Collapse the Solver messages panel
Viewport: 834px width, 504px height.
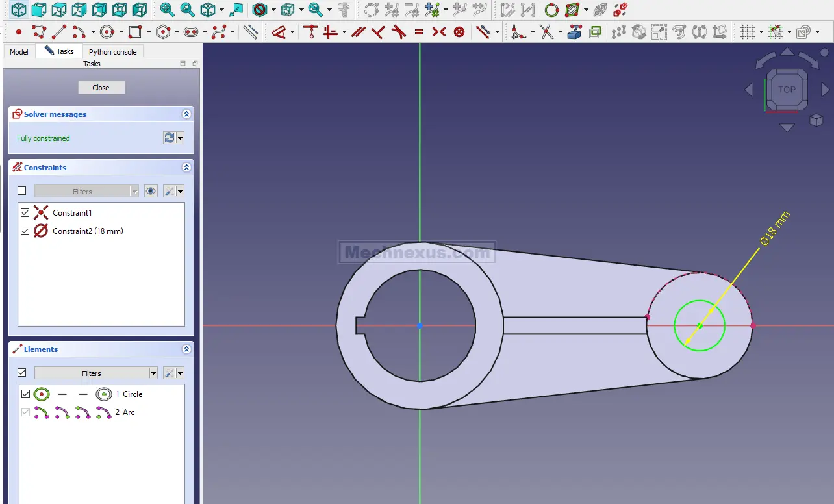186,114
